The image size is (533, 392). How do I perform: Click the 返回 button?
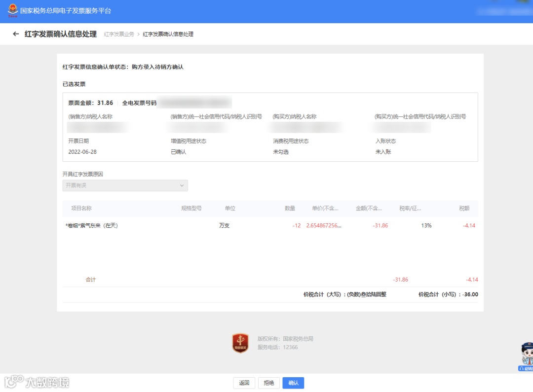click(244, 383)
